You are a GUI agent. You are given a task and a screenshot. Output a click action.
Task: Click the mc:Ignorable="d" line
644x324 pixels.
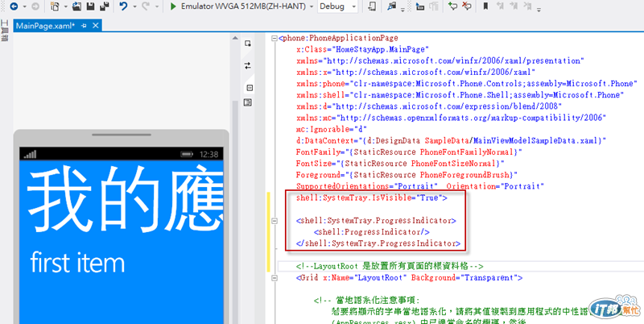[331, 129]
